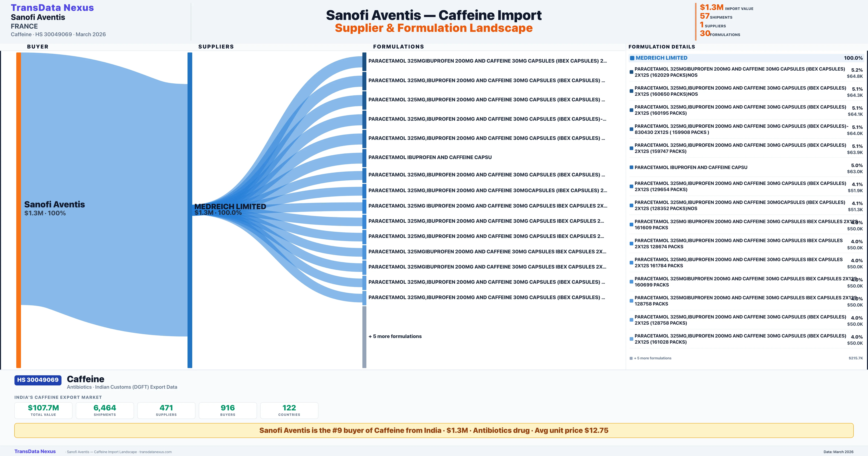Viewport: 868px width, 456px height.
Task: Click the $107.7M Total Value stat card
Action: (x=43, y=410)
